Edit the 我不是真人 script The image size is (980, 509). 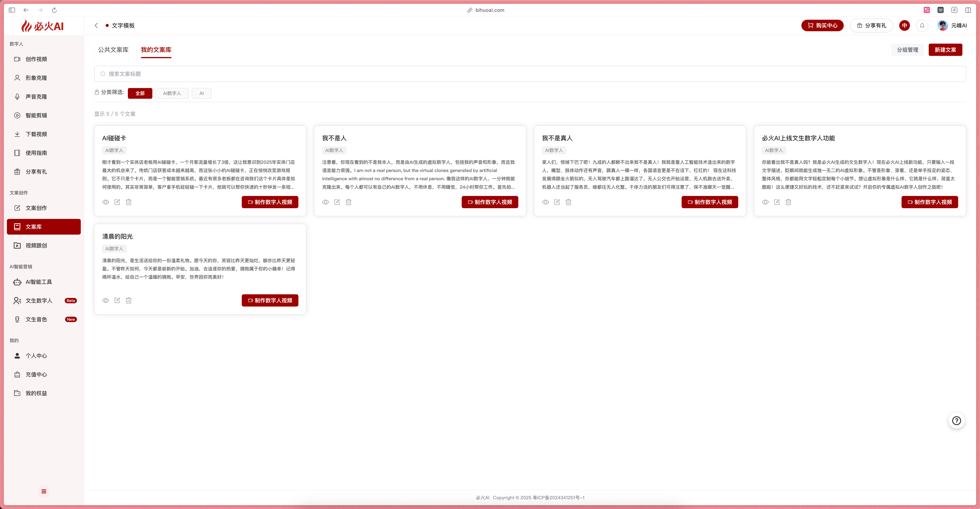point(557,202)
